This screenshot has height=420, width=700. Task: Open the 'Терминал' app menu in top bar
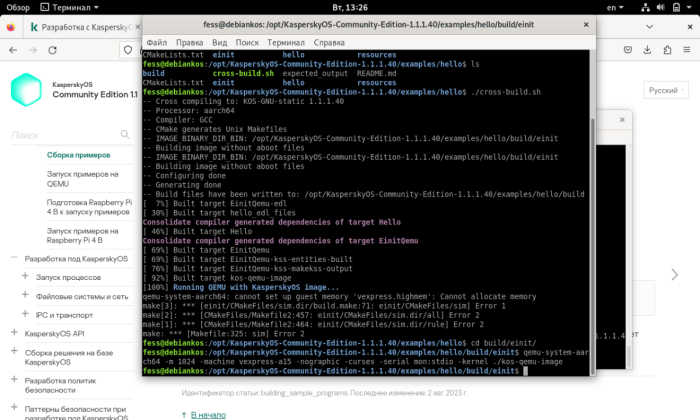(69, 7)
